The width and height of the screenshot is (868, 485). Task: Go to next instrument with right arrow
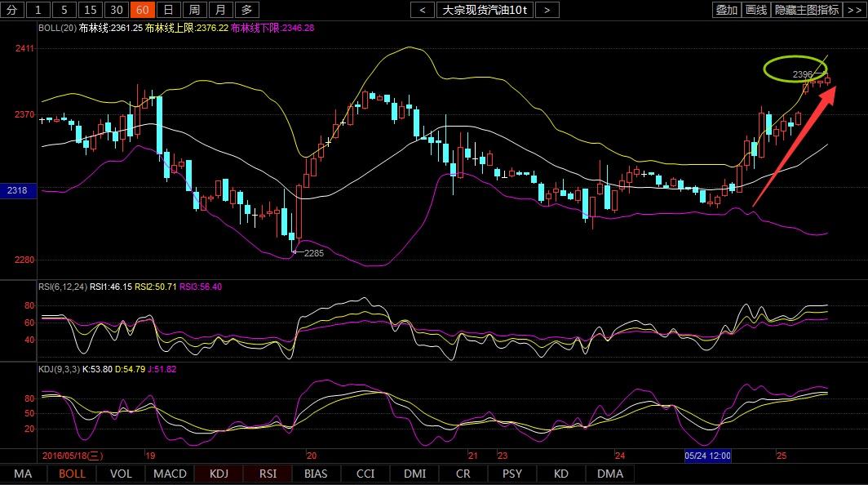point(547,10)
